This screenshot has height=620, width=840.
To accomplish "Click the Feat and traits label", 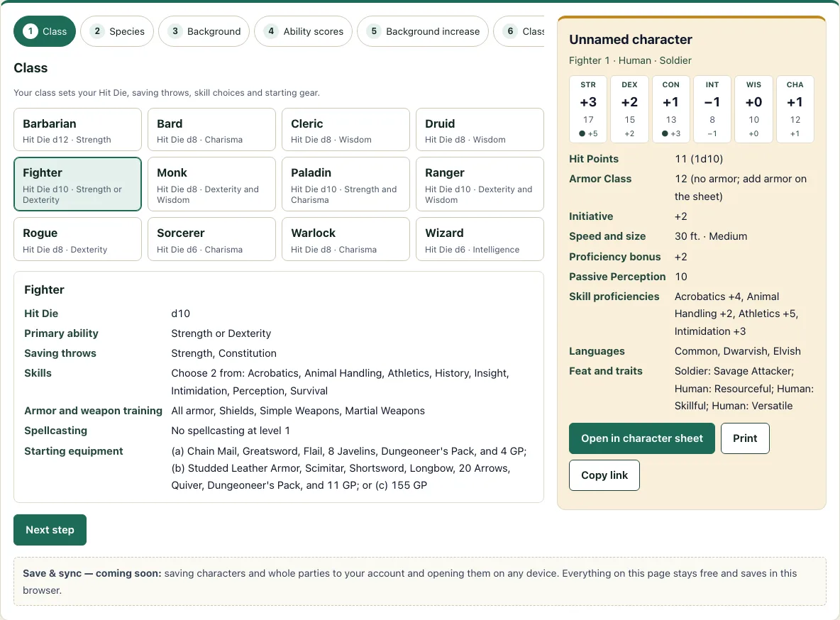I will [605, 371].
